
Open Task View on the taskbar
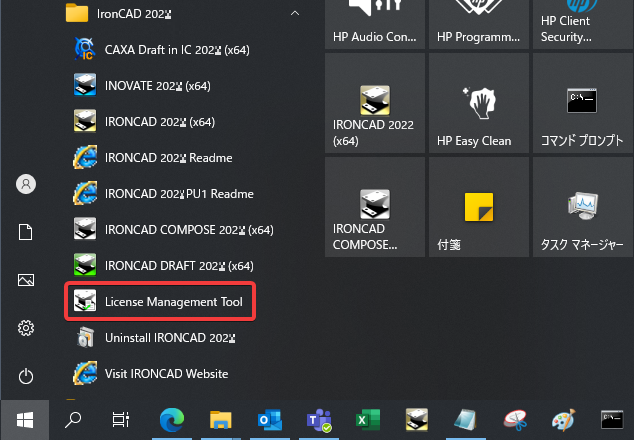click(120, 420)
